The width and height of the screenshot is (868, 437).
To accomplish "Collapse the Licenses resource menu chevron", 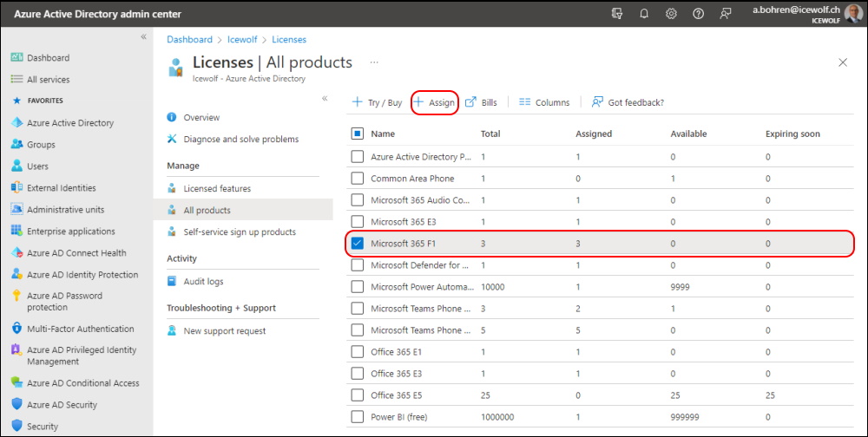I will (x=325, y=99).
